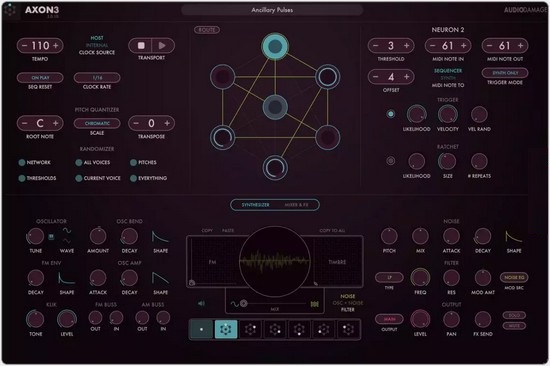The image size is (550, 366).
Task: Open the Chromatic scale selector
Action: tap(97, 123)
